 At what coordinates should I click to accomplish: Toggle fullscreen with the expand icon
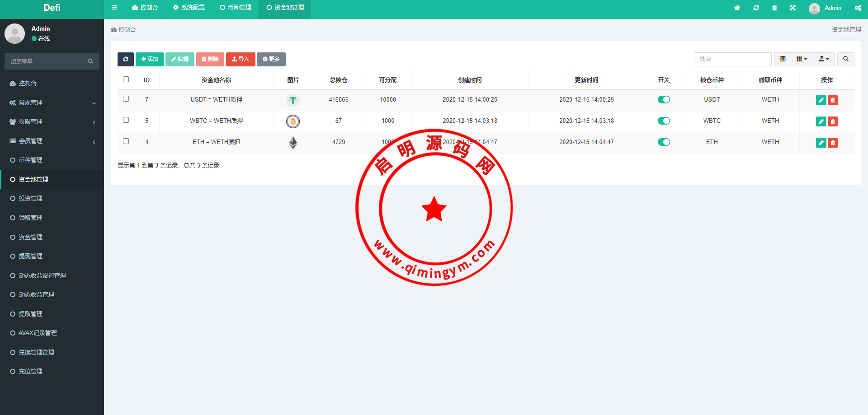tap(793, 8)
